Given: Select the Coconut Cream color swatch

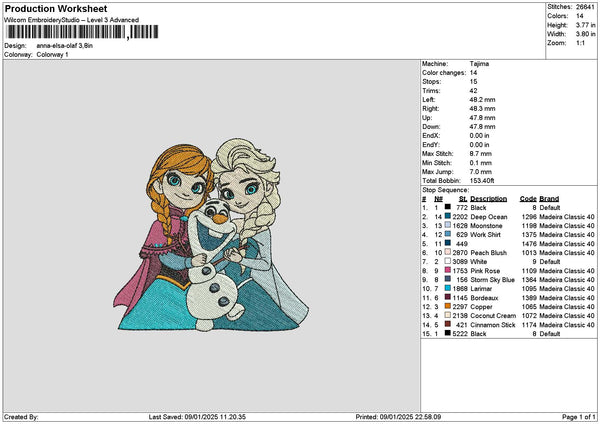Looking at the screenshot, I should [447, 315].
